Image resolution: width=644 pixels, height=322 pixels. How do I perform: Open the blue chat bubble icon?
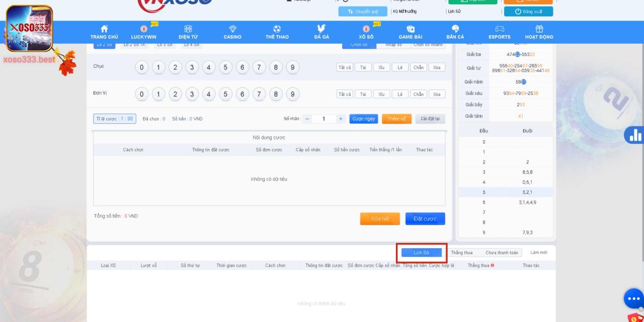[633, 299]
